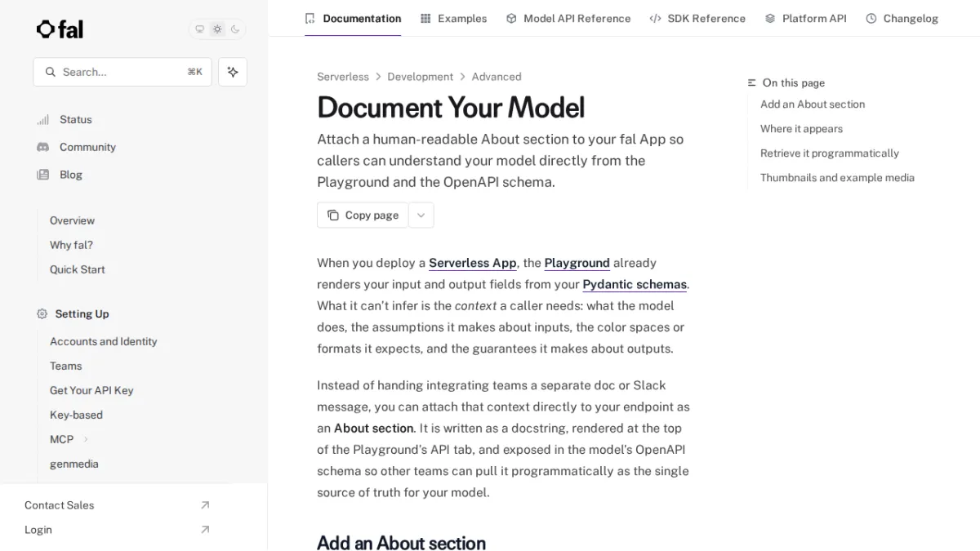
Task: Switch to Model API Reference tab
Action: click(x=568, y=18)
